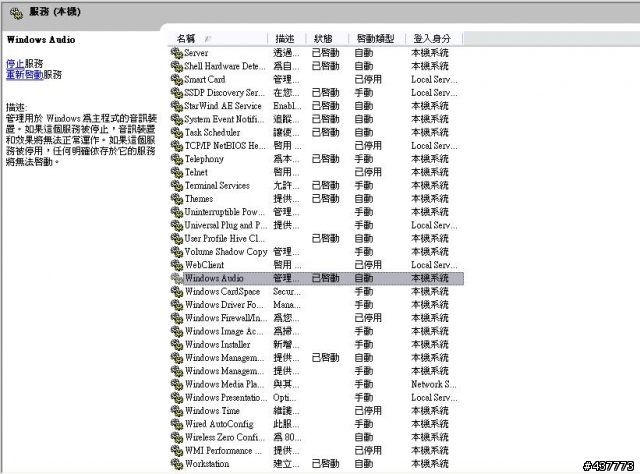Click 已啟動 status in Workstation row

click(x=325, y=464)
